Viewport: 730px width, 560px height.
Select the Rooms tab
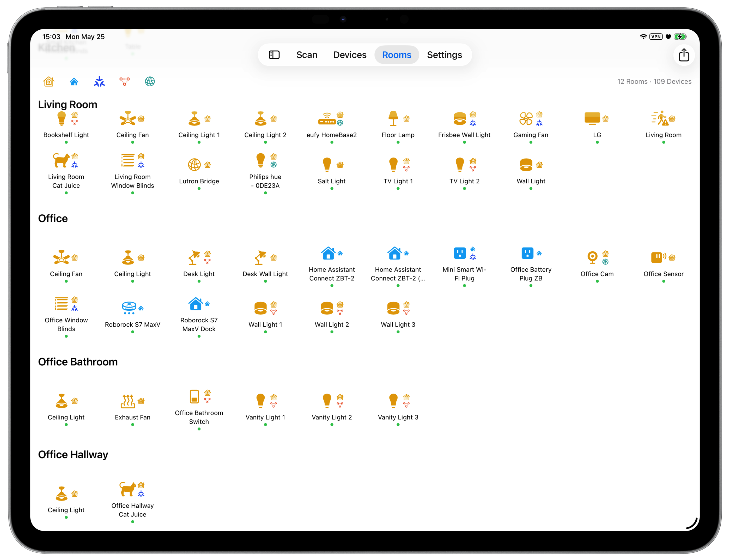[397, 55]
